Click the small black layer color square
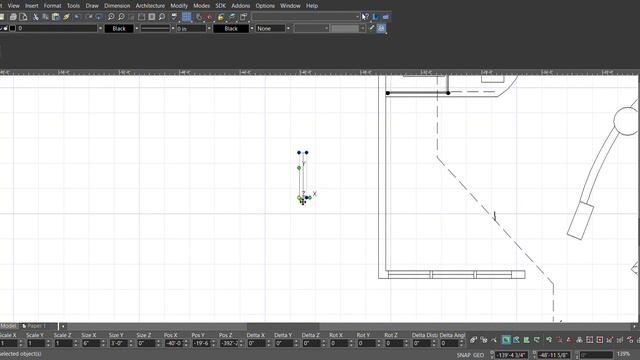This screenshot has height=360, width=640. click(x=12, y=28)
